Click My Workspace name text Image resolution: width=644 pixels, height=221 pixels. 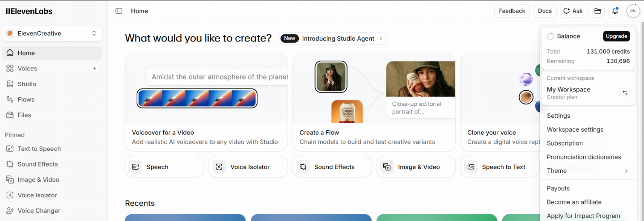coord(568,89)
